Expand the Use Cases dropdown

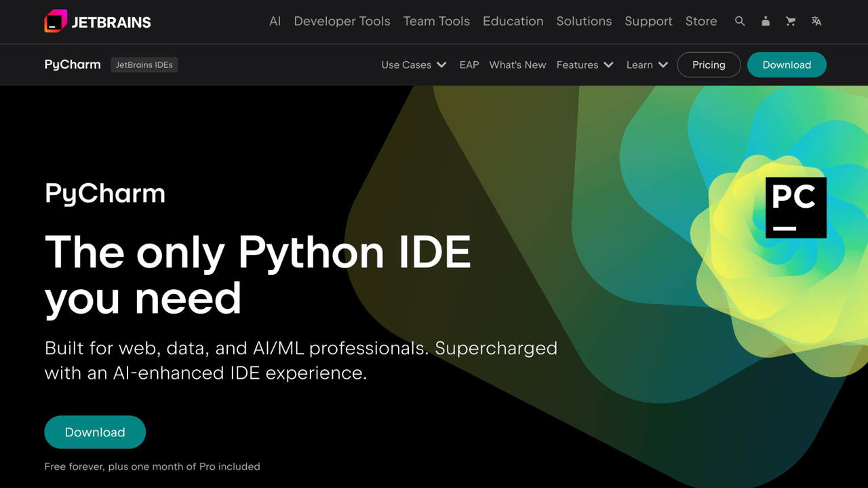pyautogui.click(x=414, y=64)
